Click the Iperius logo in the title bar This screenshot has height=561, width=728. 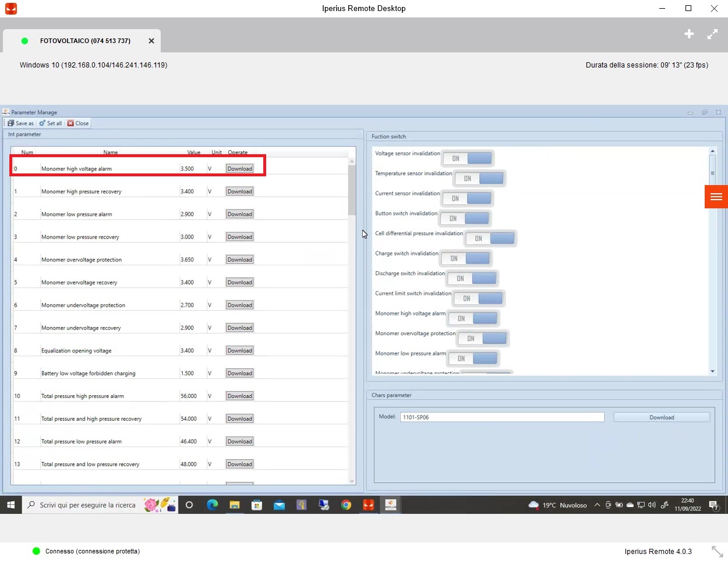point(10,9)
